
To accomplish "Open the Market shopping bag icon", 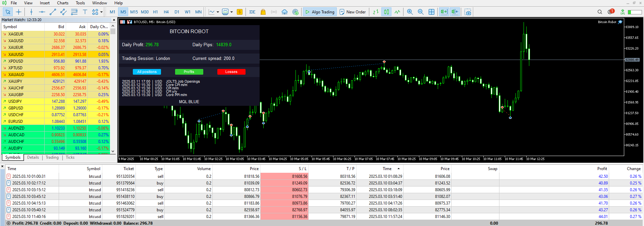I will click(x=263, y=12).
